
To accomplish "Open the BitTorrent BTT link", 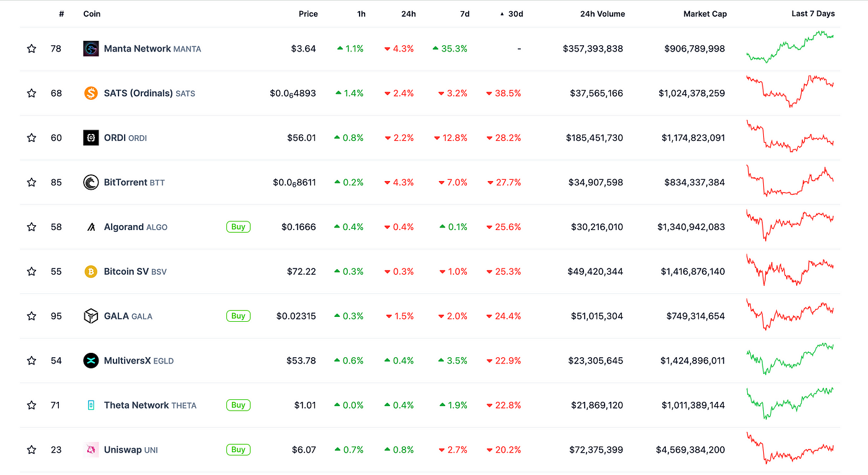I will (135, 182).
